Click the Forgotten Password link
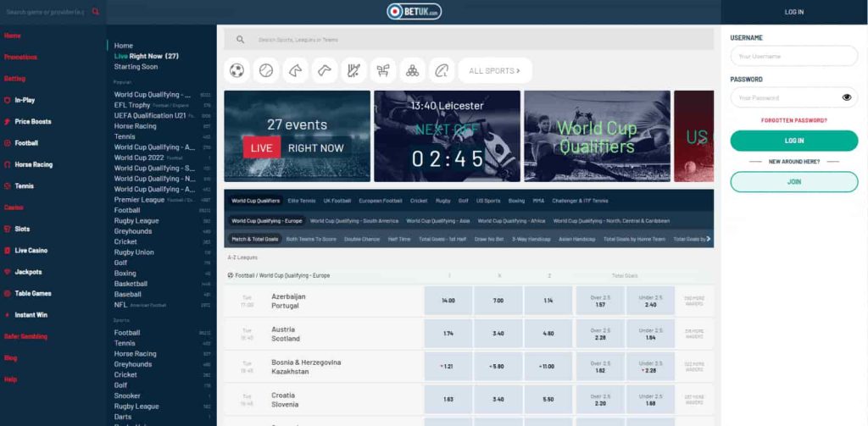The height and width of the screenshot is (426, 868). (793, 120)
